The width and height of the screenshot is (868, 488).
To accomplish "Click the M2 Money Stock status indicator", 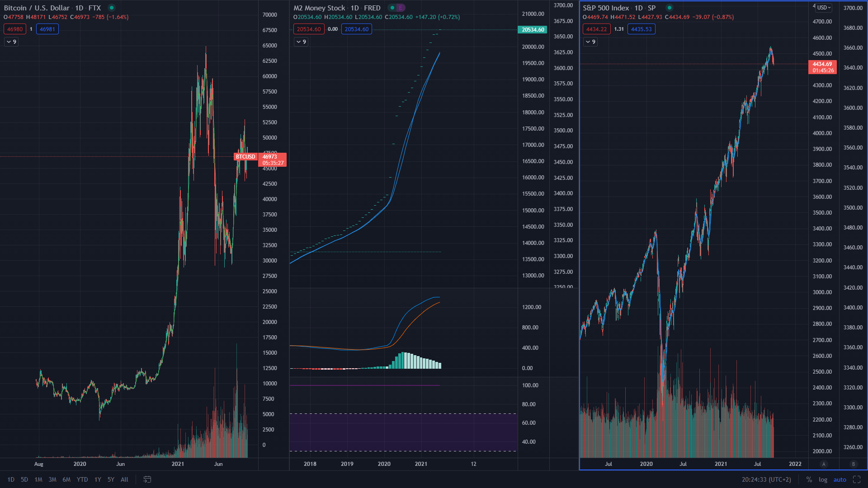I will click(392, 8).
